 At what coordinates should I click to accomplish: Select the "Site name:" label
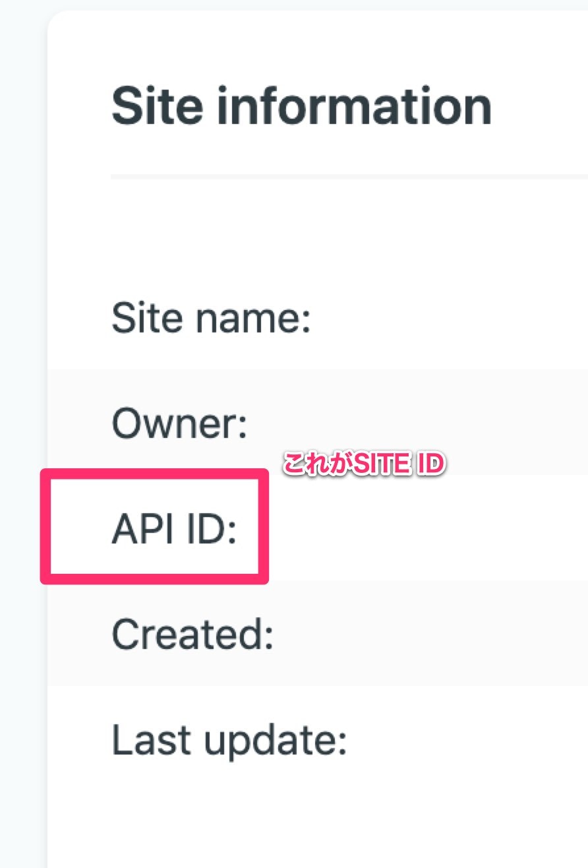[211, 317]
